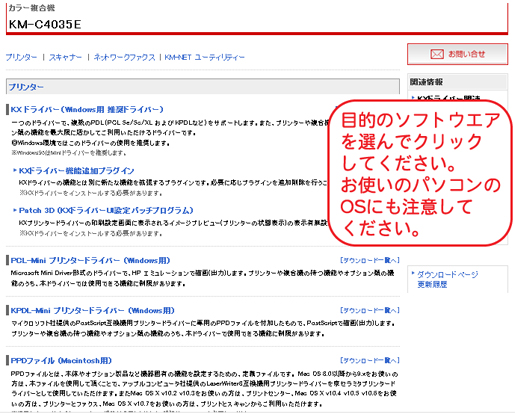Click ダウンロード一覧へ link beside PPDファイル
The width and height of the screenshot is (515, 413).
click(370, 360)
